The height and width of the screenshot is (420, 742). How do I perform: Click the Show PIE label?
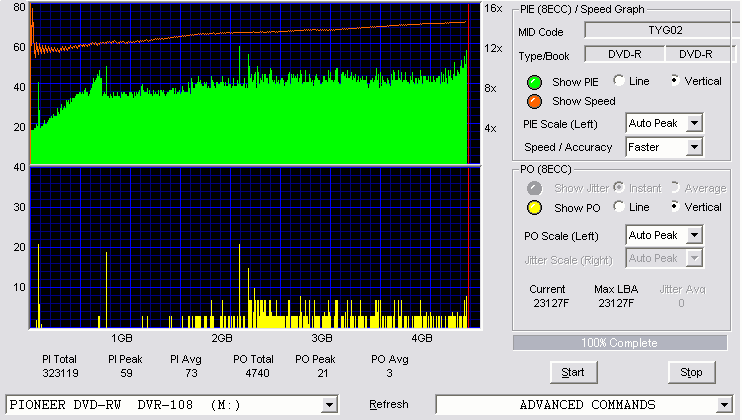575,82
